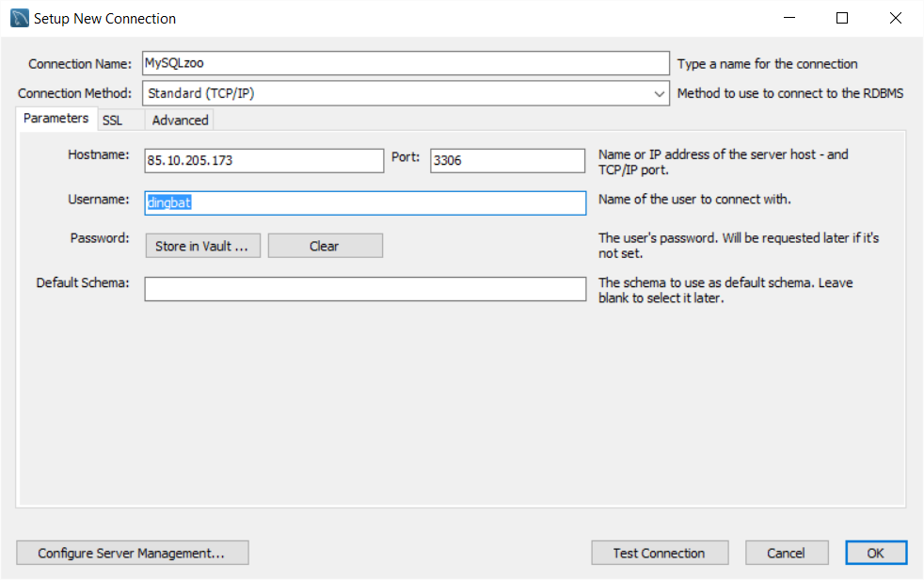Click the server host and TCP/IP port description
Screen dimensions: 924x580
point(724,162)
